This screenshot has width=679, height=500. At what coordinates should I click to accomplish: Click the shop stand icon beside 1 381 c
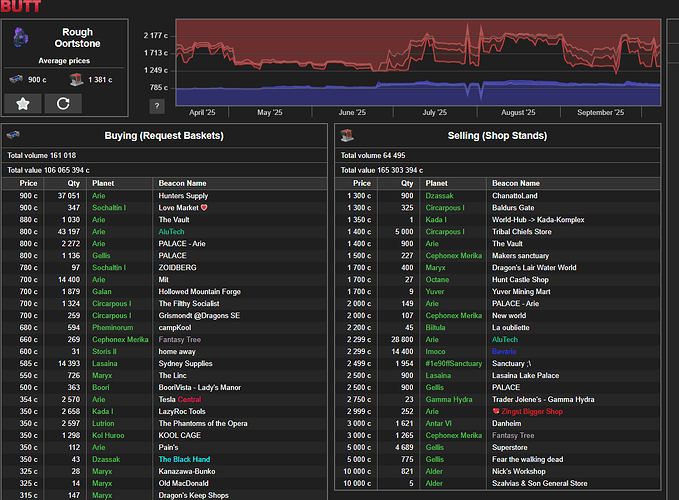click(x=76, y=79)
